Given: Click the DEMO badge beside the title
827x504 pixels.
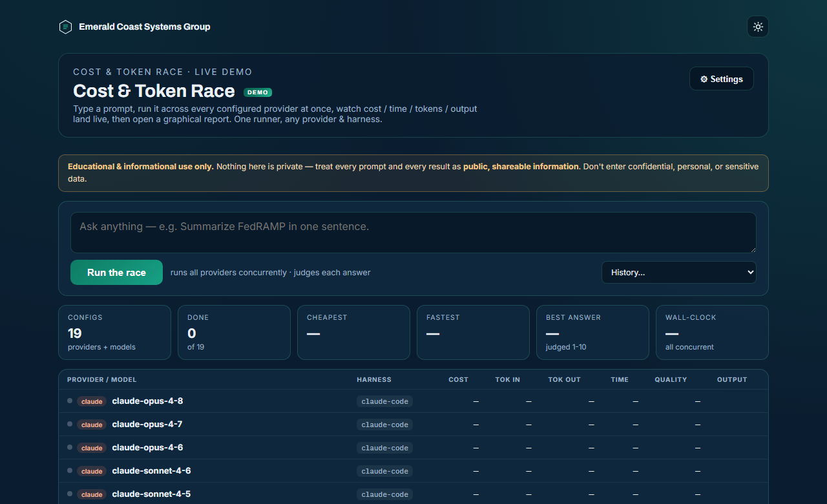Looking at the screenshot, I should [x=258, y=92].
